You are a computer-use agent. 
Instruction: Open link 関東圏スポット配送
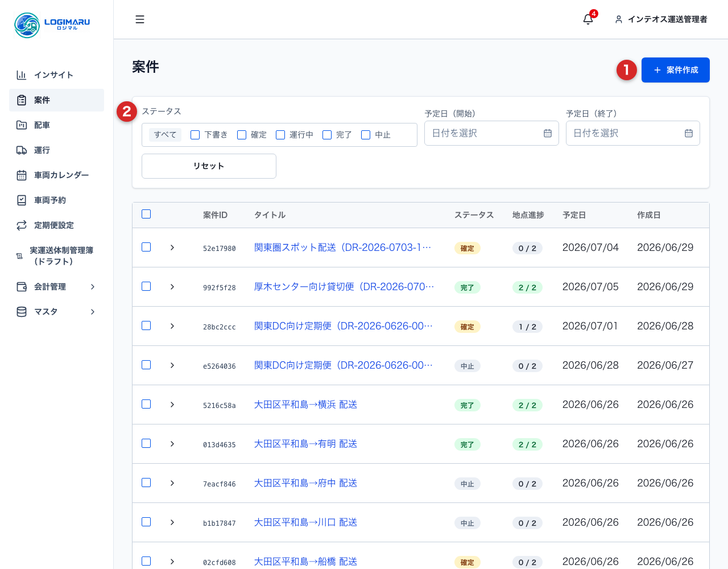(x=343, y=248)
